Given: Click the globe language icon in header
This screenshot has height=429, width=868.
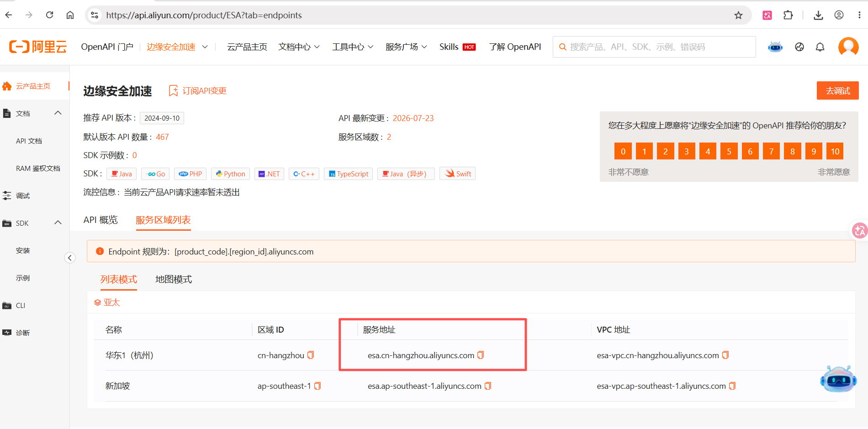Looking at the screenshot, I should point(799,47).
